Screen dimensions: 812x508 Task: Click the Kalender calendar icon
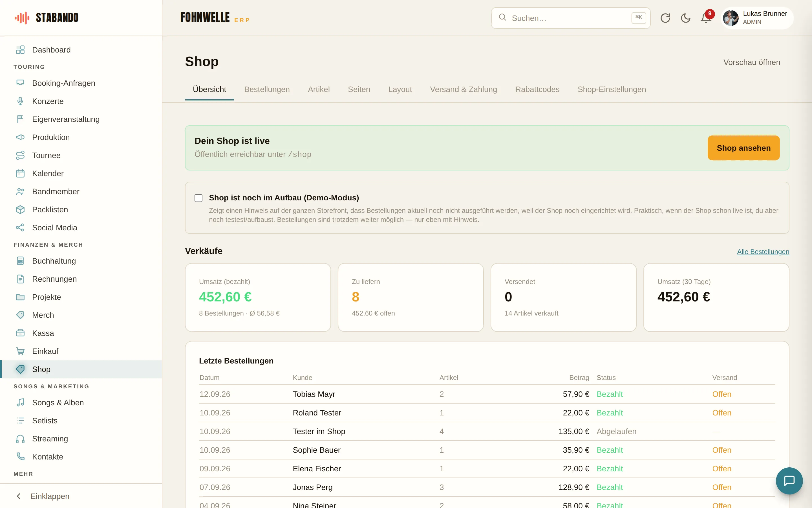(x=21, y=173)
